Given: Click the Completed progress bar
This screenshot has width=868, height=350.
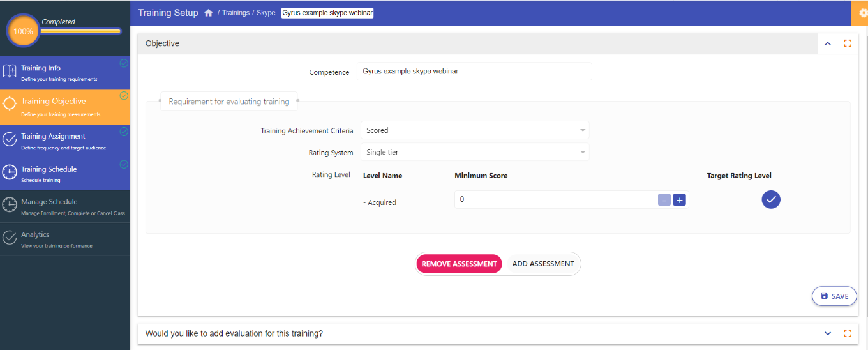Looking at the screenshot, I should click(x=81, y=31).
